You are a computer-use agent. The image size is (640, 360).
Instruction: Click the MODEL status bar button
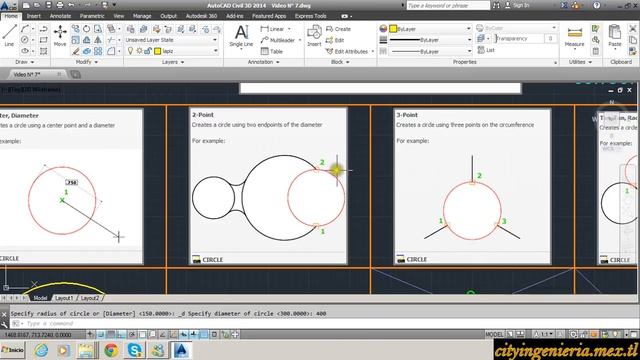point(494,335)
